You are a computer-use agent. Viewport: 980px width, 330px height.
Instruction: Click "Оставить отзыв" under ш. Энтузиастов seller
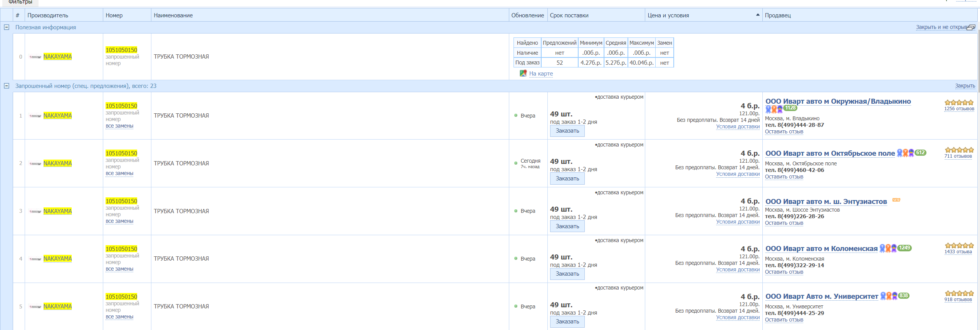784,223
